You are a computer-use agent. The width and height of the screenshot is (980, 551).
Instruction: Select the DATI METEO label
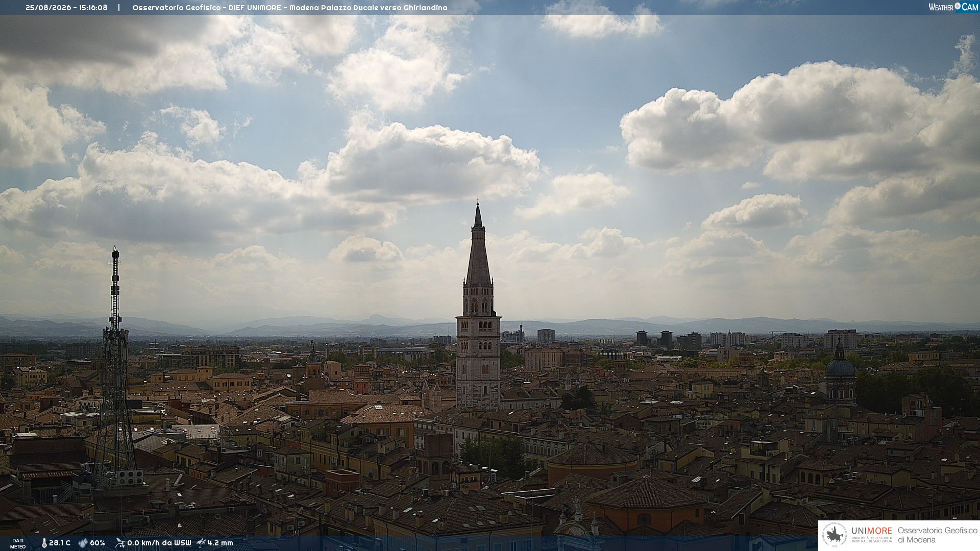pos(18,543)
